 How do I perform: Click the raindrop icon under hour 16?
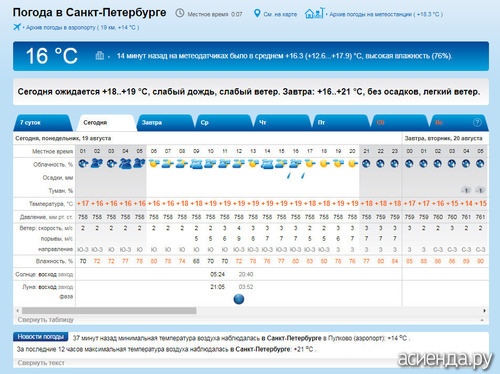(x=289, y=175)
